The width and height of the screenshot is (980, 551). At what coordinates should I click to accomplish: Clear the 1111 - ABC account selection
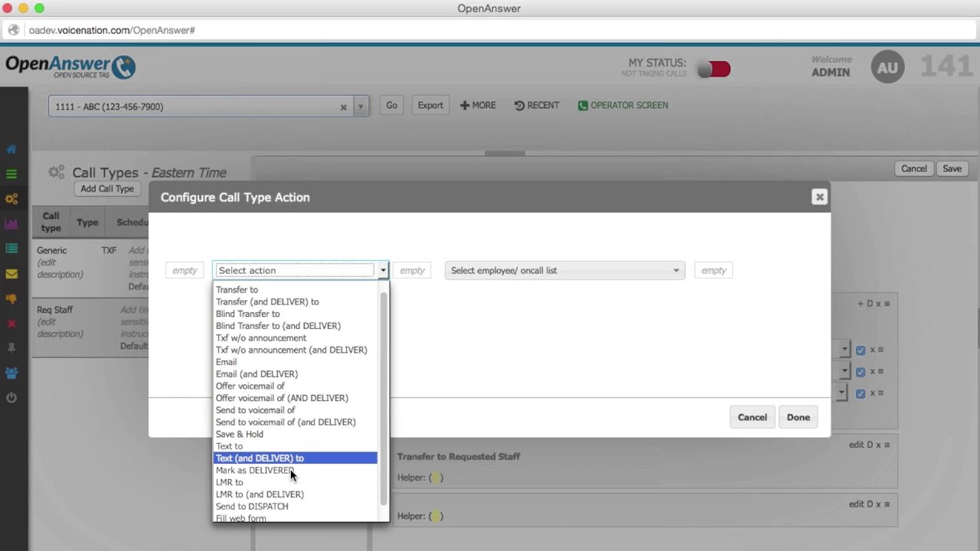pyautogui.click(x=344, y=107)
